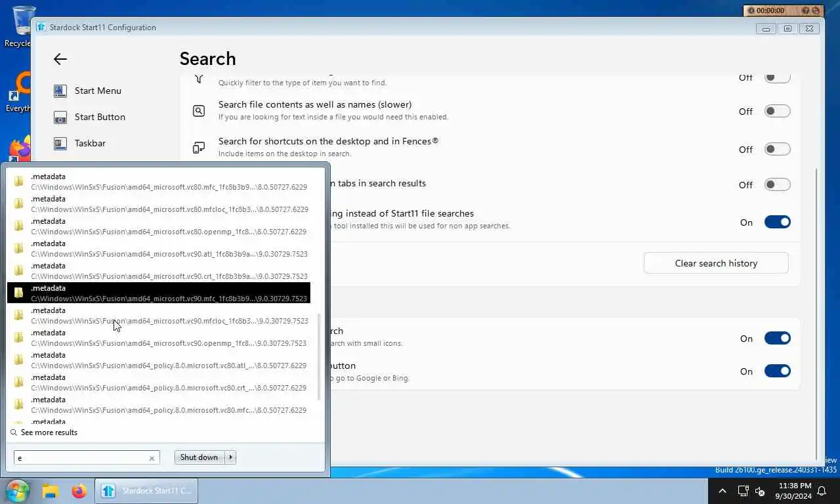Image resolution: width=840 pixels, height=504 pixels.
Task: Show hidden tray icons chevron
Action: (x=723, y=491)
